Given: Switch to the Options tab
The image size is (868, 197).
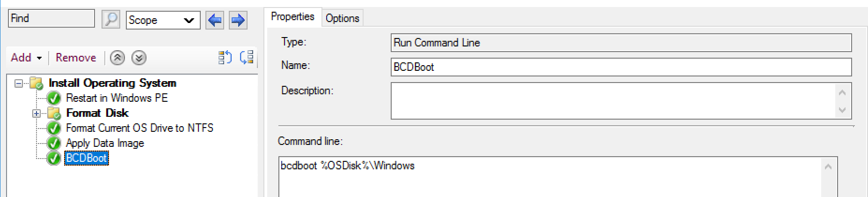Looking at the screenshot, I should (x=342, y=18).
